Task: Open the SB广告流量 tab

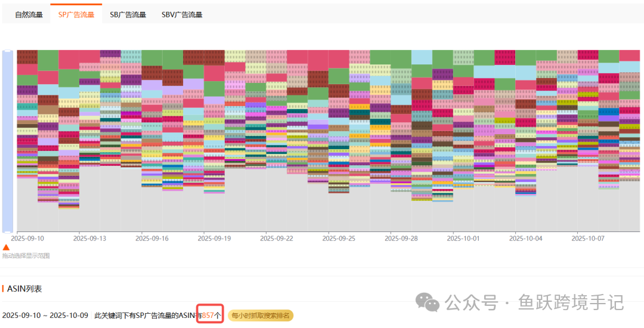Action: tap(128, 15)
